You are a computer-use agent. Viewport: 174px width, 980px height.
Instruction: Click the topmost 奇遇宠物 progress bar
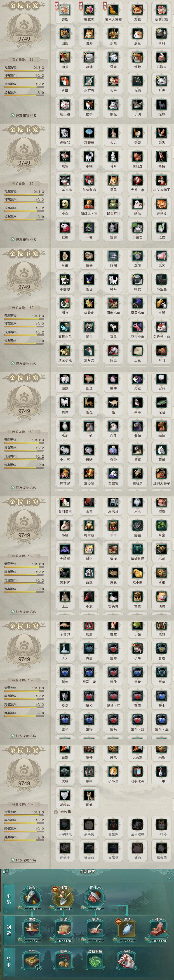(x=24, y=71)
